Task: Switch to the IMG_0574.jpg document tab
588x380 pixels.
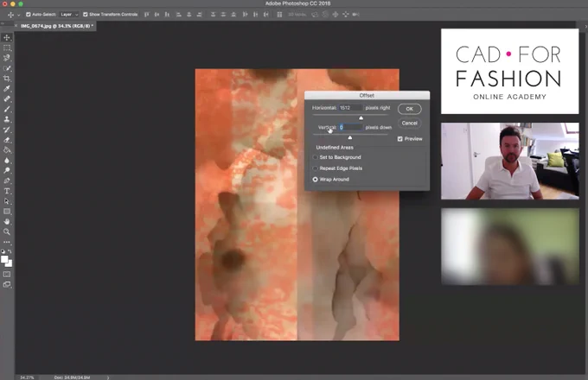Action: pos(55,26)
